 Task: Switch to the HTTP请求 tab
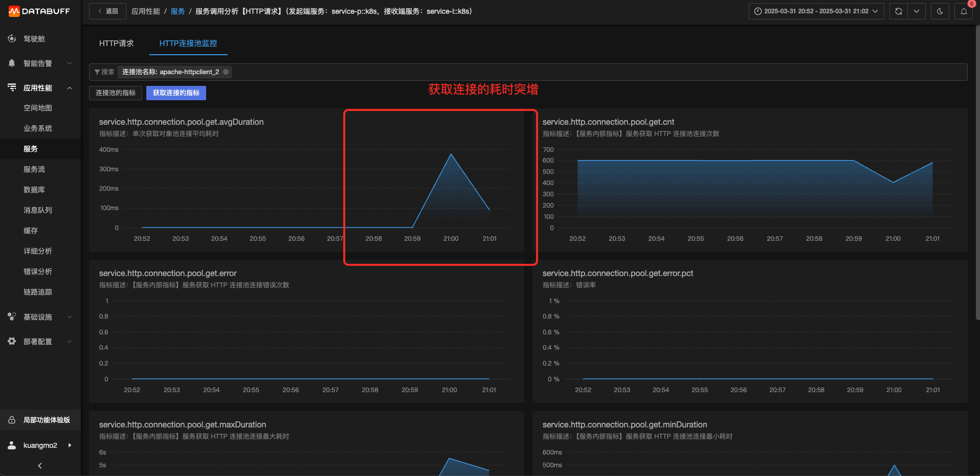point(117,43)
